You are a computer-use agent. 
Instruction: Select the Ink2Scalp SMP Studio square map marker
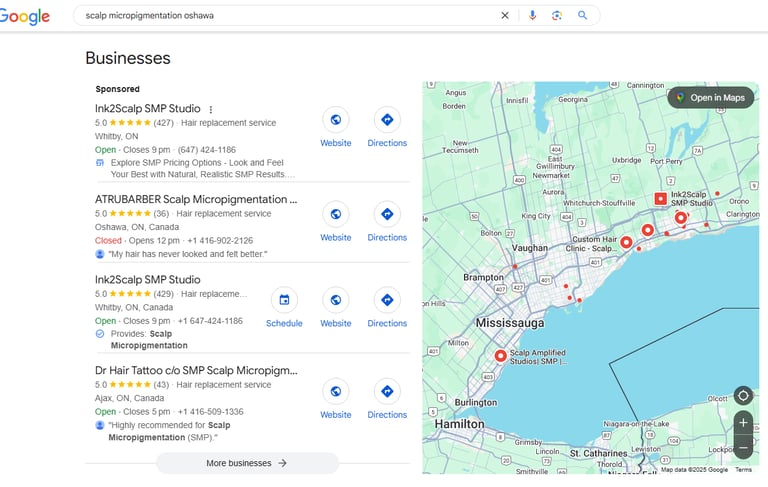coord(661,199)
